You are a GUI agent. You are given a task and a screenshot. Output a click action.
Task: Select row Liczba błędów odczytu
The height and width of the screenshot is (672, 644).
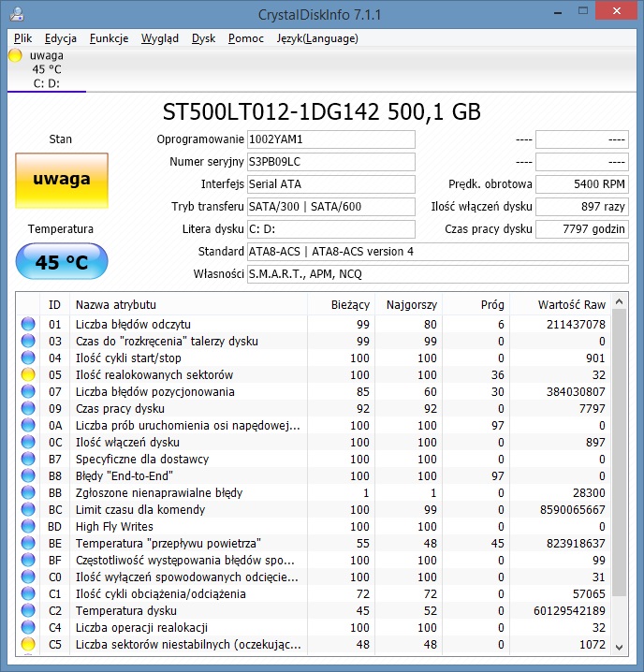(314, 324)
